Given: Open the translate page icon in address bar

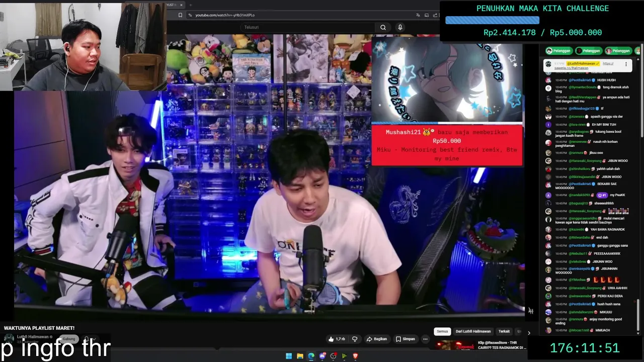Looking at the screenshot, I should [x=418, y=15].
